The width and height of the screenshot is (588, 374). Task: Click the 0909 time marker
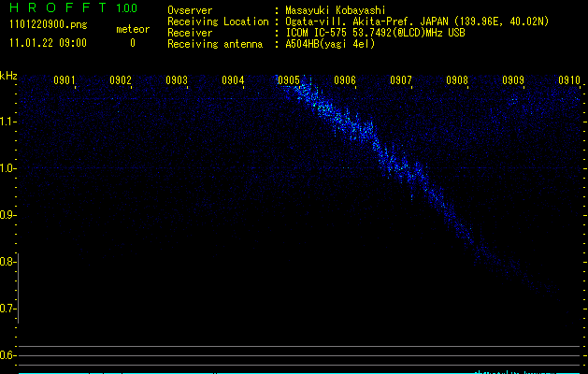click(513, 80)
